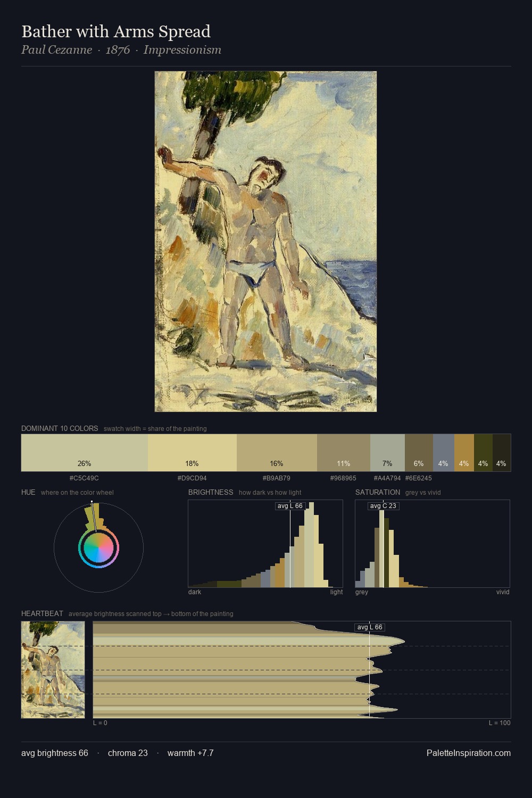532x798 pixels.
Task: Open the small painting thumbnail beside Heartbeat
Action: pyautogui.click(x=53, y=670)
